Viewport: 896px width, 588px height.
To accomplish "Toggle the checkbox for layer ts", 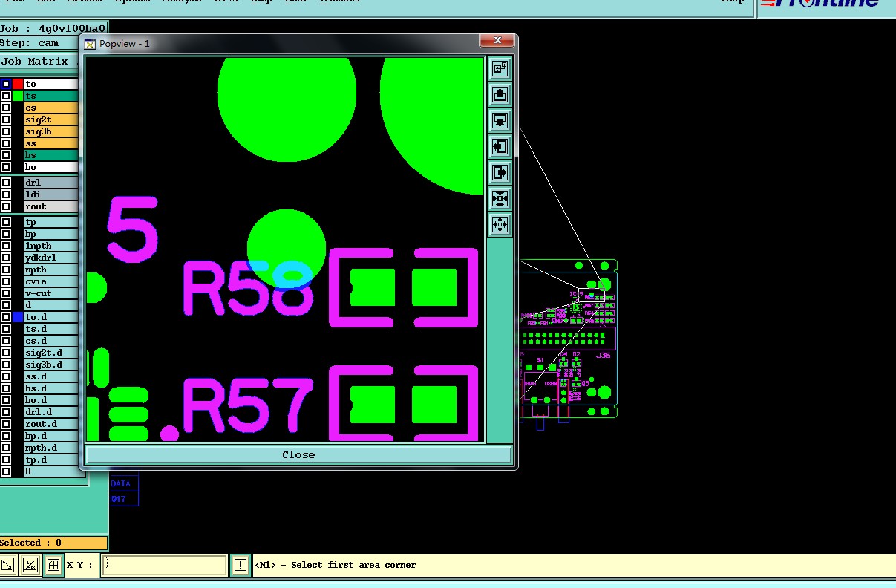I will (x=6, y=96).
